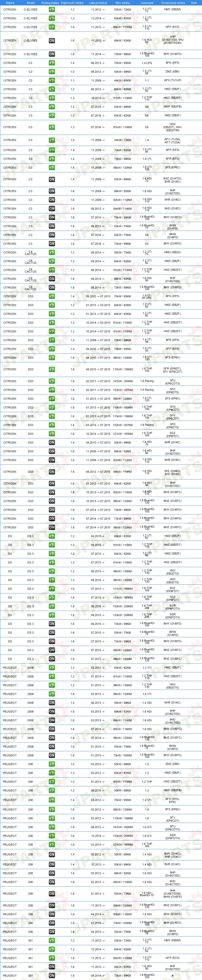
Task: Click petrol icon in Peugeot 208 HMP (EB2FB) row
Action: [x=52, y=790]
